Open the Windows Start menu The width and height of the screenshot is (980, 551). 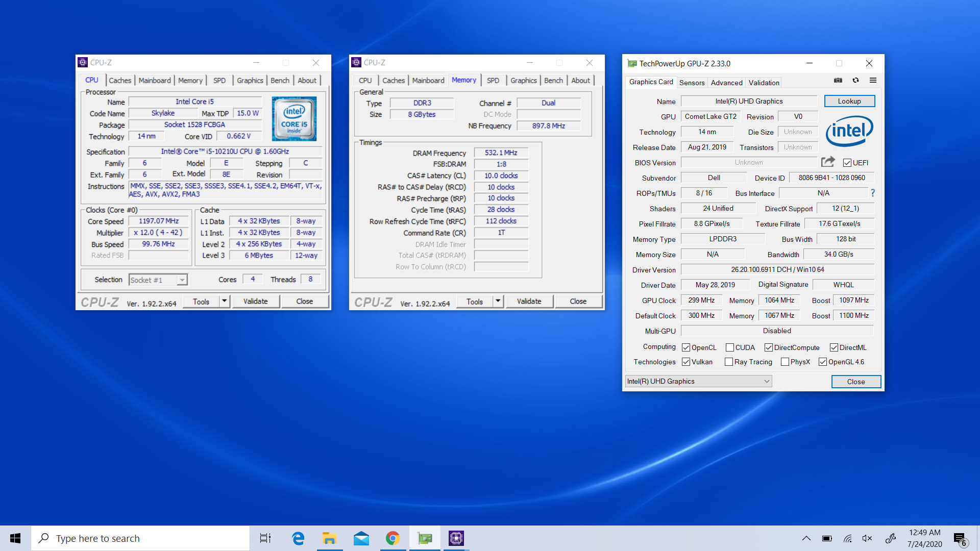(15, 538)
